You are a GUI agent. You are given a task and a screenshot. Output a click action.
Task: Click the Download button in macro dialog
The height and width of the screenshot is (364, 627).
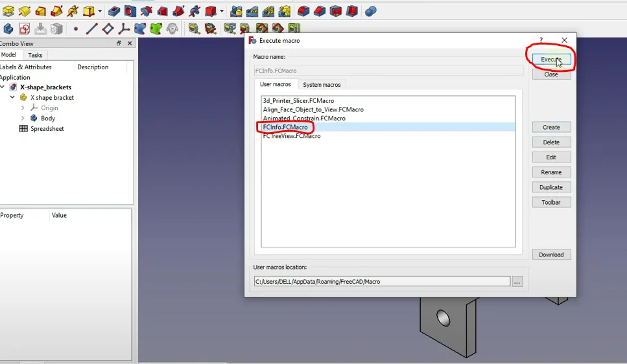pyautogui.click(x=551, y=255)
